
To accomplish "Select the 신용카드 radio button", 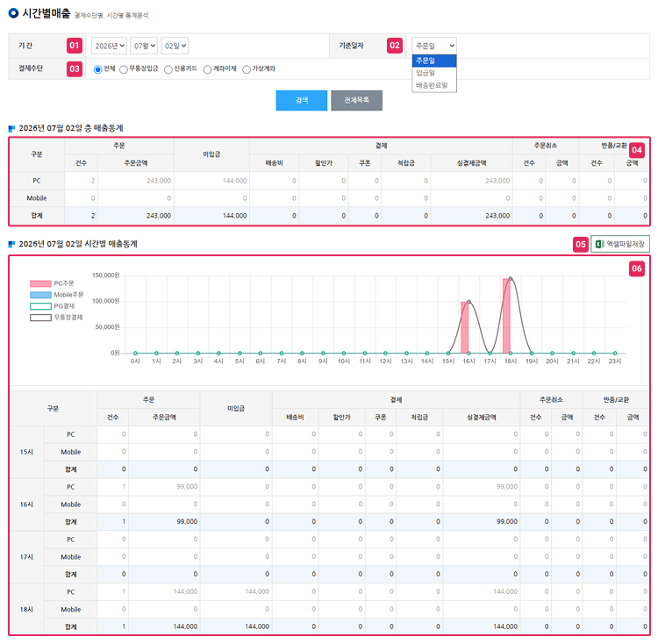I will click(168, 69).
